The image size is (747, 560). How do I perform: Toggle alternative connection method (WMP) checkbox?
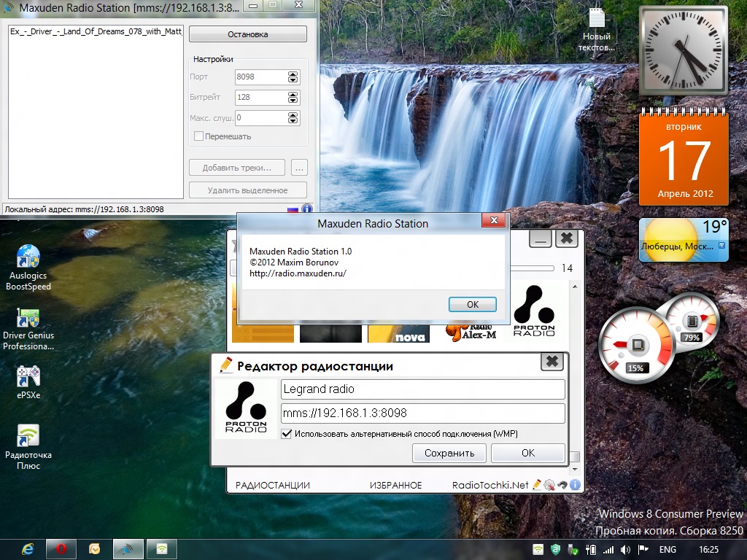pyautogui.click(x=286, y=434)
